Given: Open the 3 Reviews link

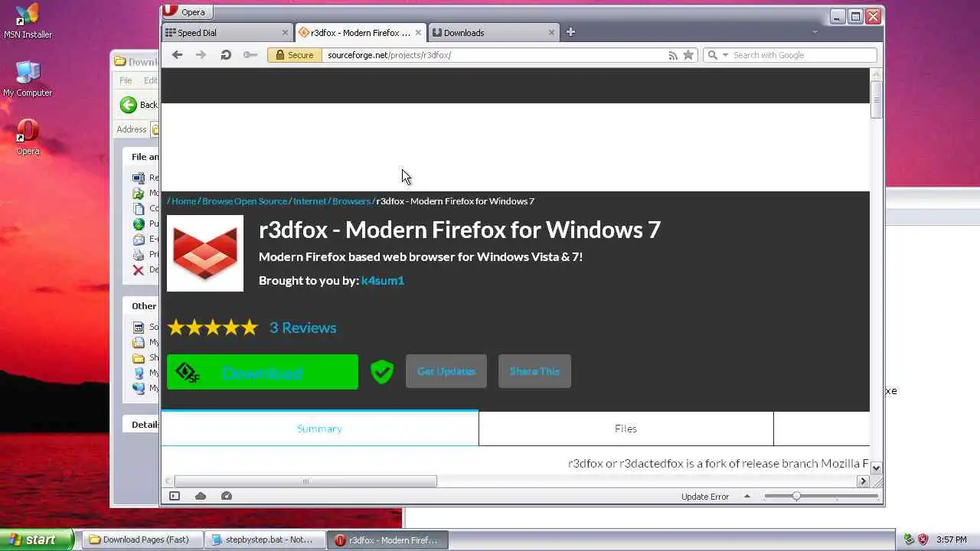Looking at the screenshot, I should click(303, 328).
